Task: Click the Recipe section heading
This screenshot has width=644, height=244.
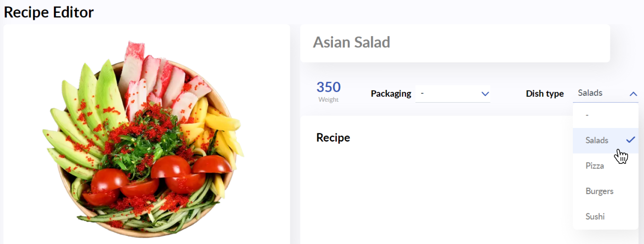Action: [x=333, y=138]
